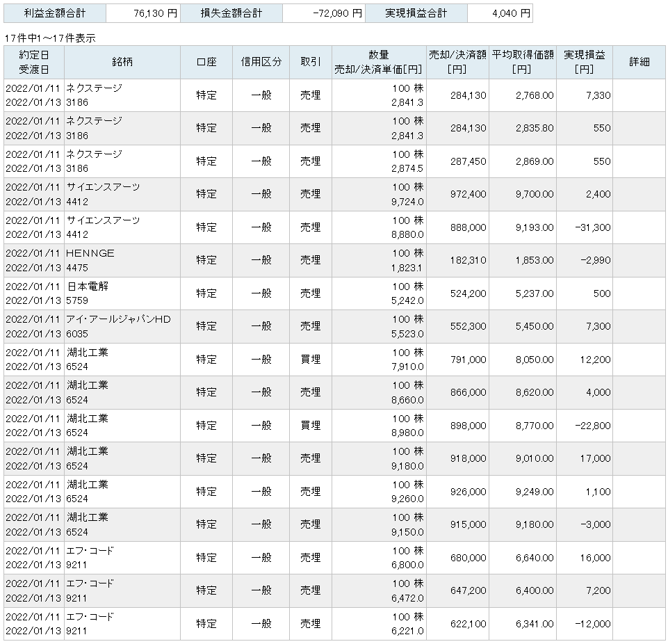The height and width of the screenshot is (644, 668).
Task: Select the 9,249.00 average cost cell
Action: tap(523, 492)
